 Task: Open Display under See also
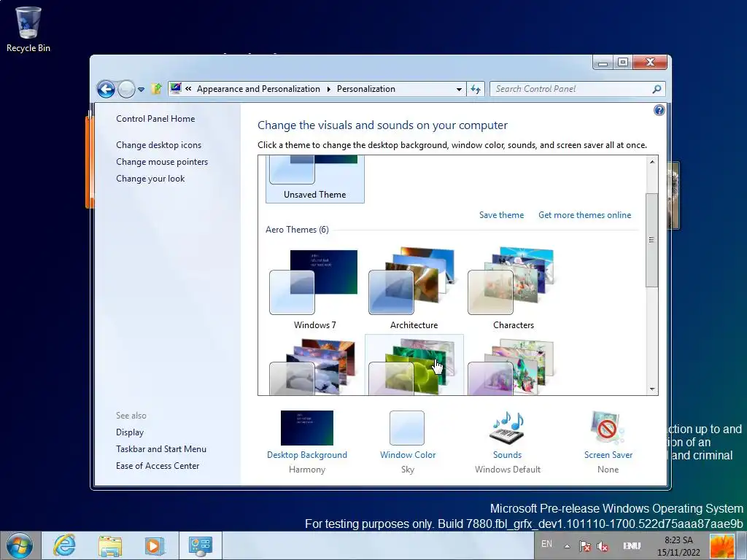(x=130, y=432)
